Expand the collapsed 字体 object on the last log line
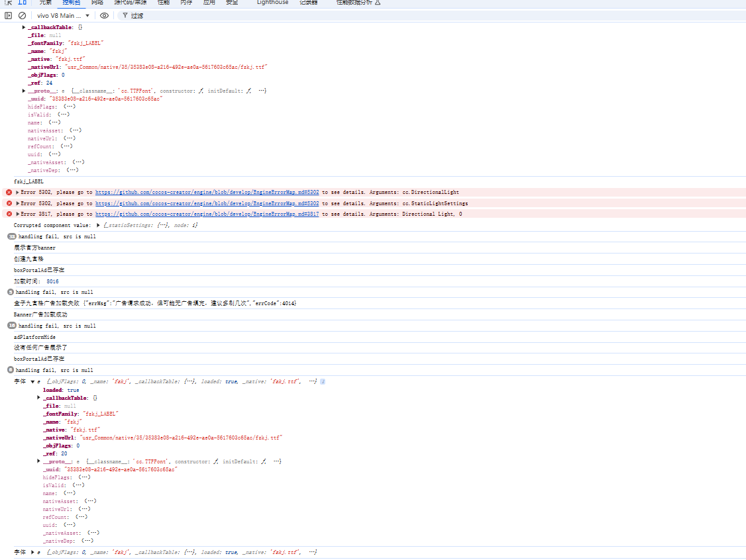746x560 pixels. click(x=32, y=553)
